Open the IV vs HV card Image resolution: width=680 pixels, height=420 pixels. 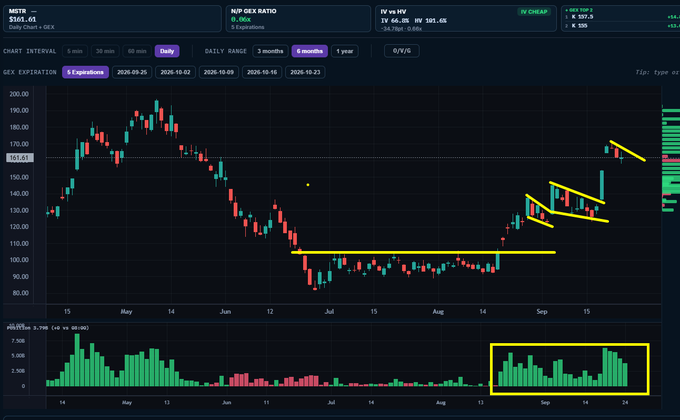click(466, 19)
